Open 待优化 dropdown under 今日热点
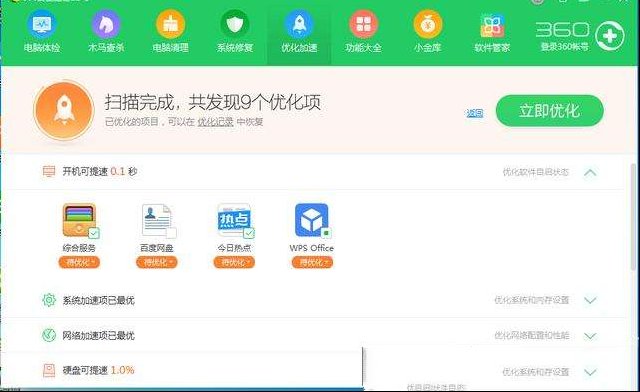 tap(234, 262)
